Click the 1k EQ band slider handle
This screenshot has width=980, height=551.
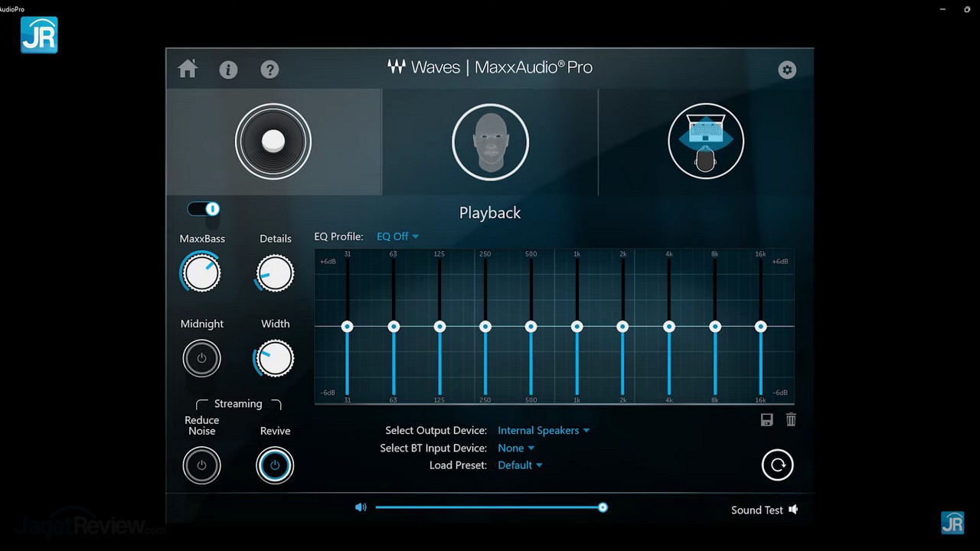coord(577,327)
